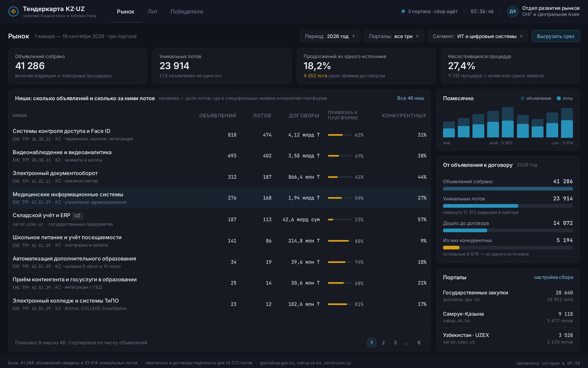Click the НИША column header
588x368 pixels.
(x=20, y=116)
